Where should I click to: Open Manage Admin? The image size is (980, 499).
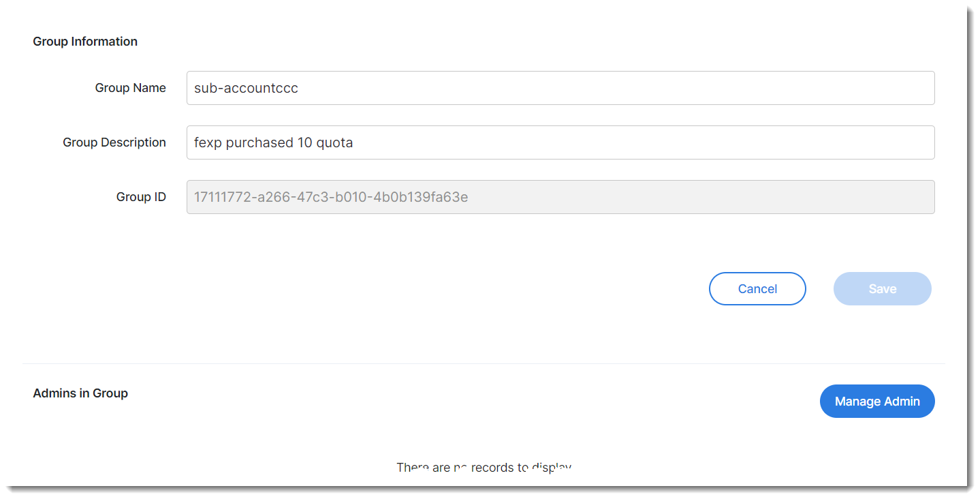tap(876, 402)
